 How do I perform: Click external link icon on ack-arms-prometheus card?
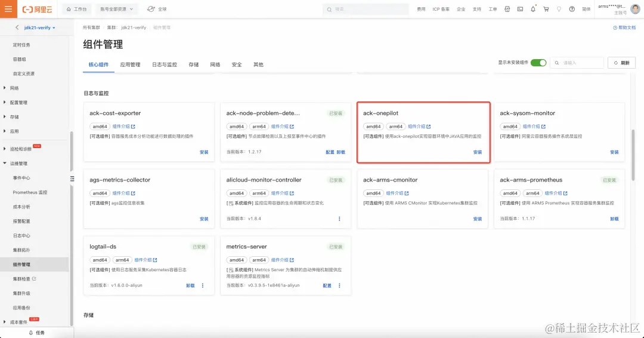[565, 193]
